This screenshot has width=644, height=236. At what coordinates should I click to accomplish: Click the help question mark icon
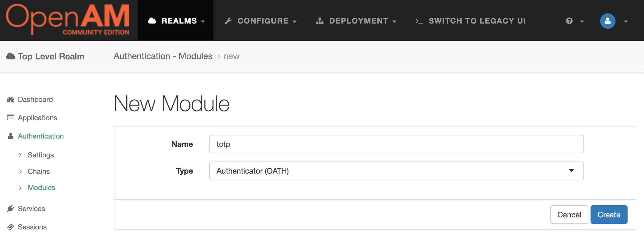pyautogui.click(x=569, y=21)
